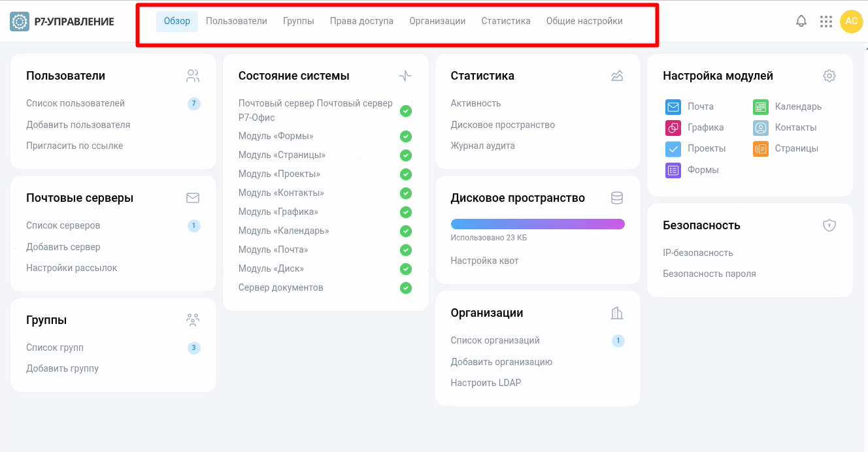This screenshot has height=452, width=868.
Task: Click the Использовано 23 КБ text
Action: [488, 238]
